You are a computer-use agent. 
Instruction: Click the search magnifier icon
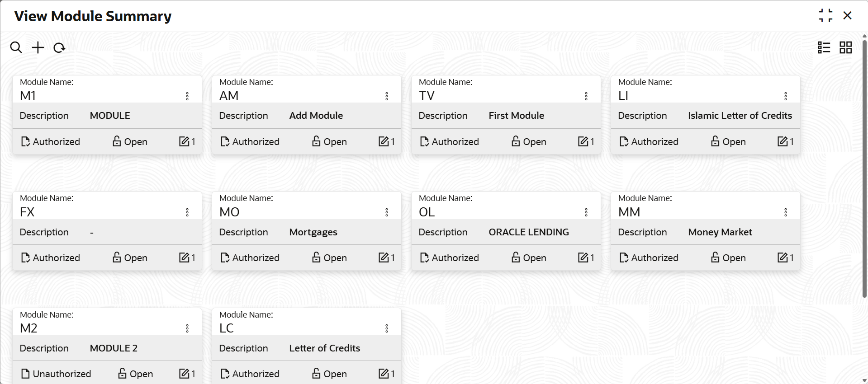(16, 47)
